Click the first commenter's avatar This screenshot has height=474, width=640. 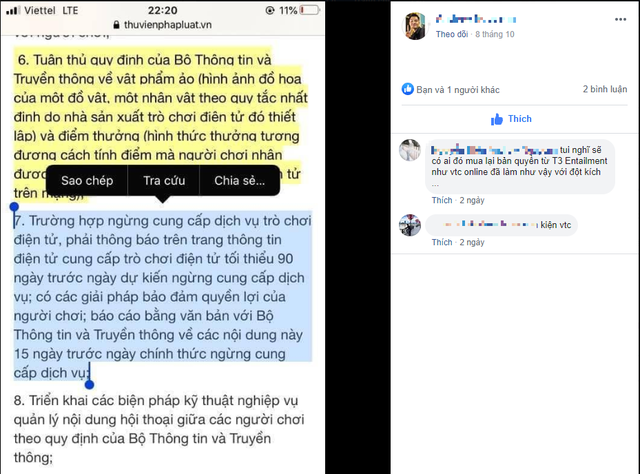[x=410, y=150]
